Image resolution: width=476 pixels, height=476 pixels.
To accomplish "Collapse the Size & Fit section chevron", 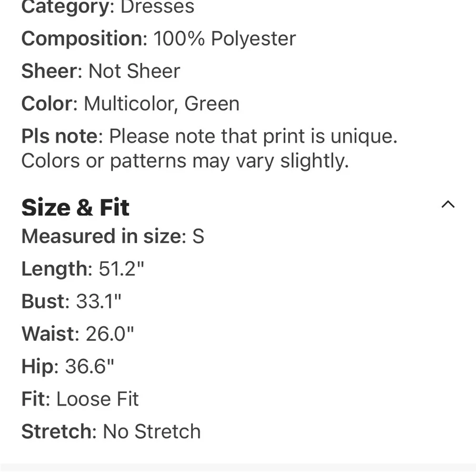I will (448, 204).
